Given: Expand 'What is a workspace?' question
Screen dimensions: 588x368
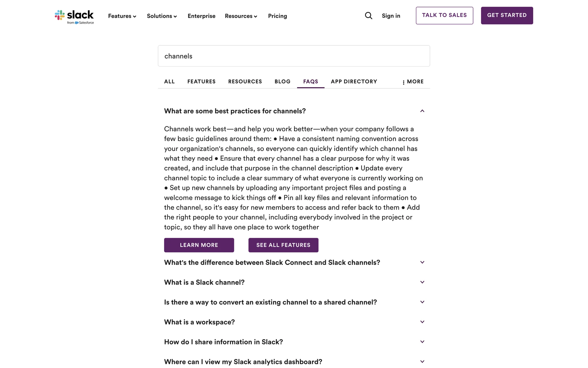Looking at the screenshot, I should click(422, 322).
